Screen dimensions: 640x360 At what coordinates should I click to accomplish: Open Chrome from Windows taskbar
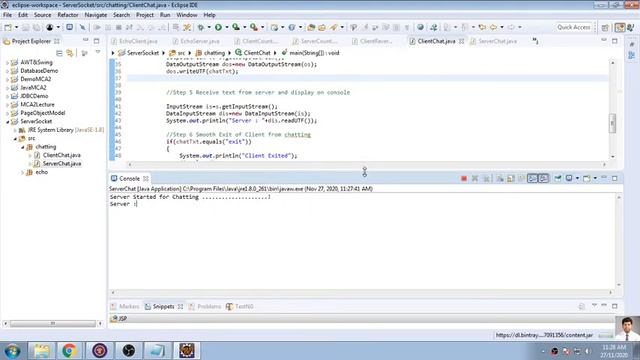click(x=69, y=351)
